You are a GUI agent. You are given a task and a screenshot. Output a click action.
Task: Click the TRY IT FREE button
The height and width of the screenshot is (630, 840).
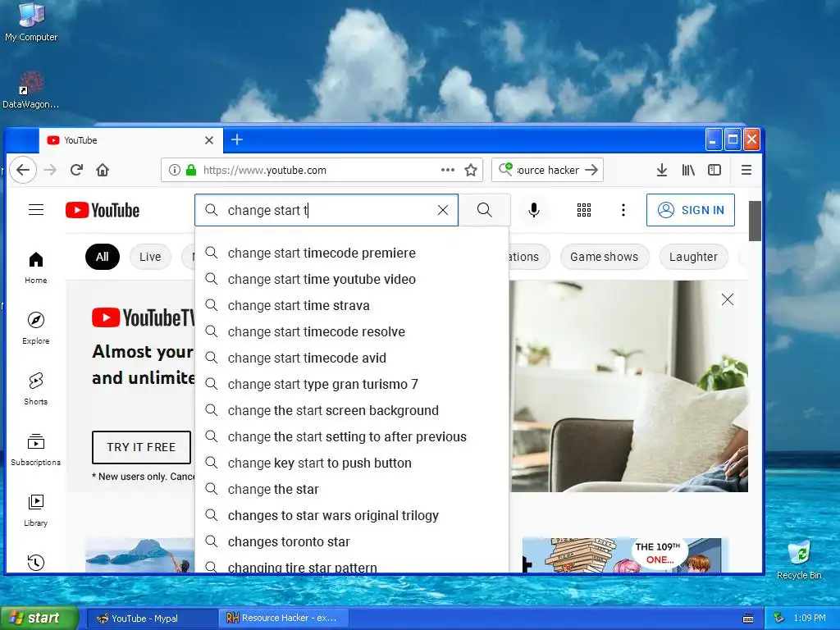click(x=141, y=447)
